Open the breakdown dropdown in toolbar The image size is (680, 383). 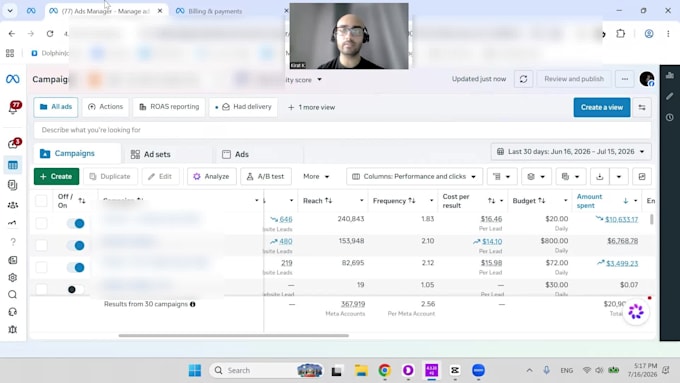[x=502, y=177]
